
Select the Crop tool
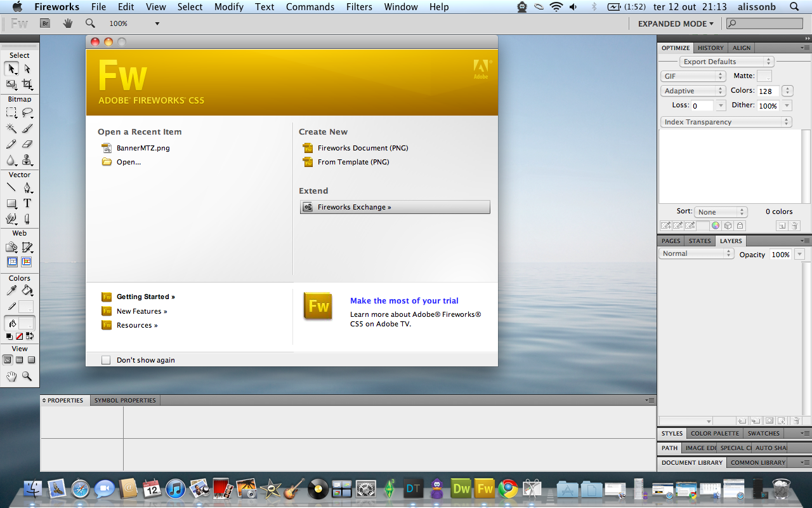pos(27,84)
